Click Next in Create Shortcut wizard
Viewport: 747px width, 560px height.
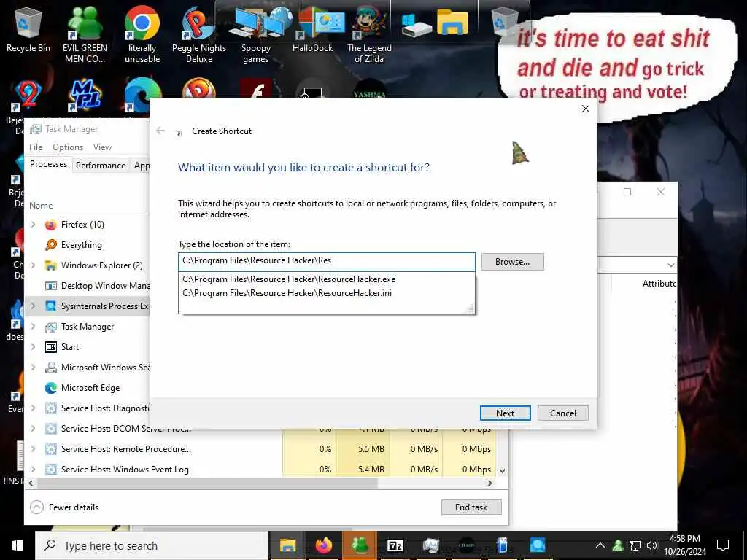pos(505,413)
